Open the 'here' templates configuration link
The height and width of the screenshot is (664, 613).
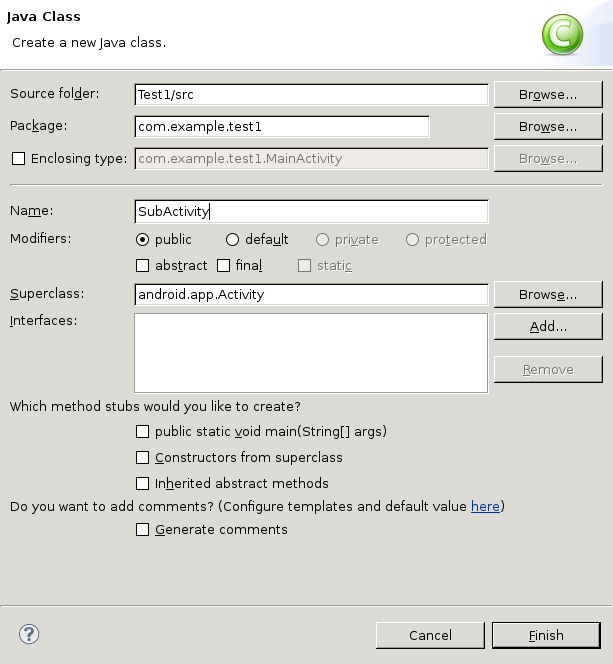coord(485,507)
